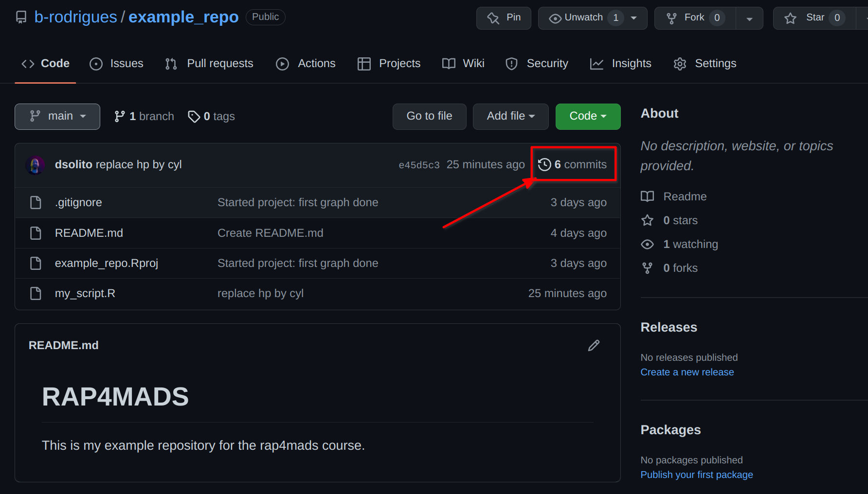Open the Security tab
The width and height of the screenshot is (868, 494).
click(537, 64)
